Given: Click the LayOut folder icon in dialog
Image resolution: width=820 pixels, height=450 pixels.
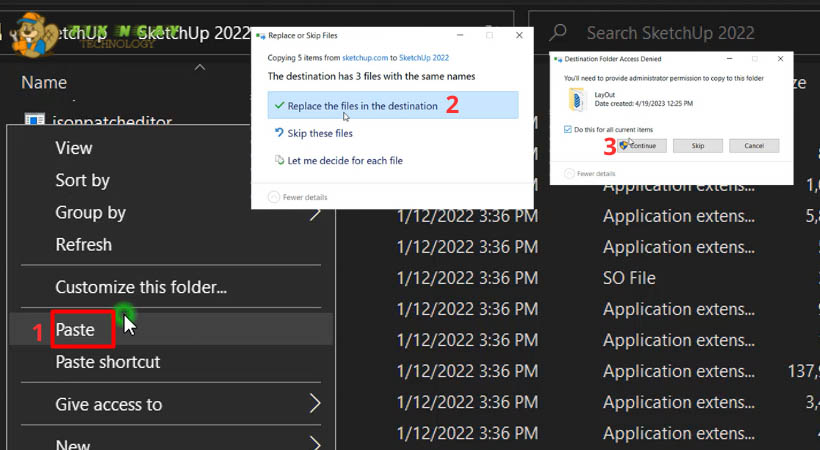Looking at the screenshot, I should (x=576, y=99).
